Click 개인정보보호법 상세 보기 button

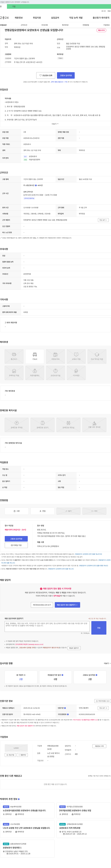point(42,605)
